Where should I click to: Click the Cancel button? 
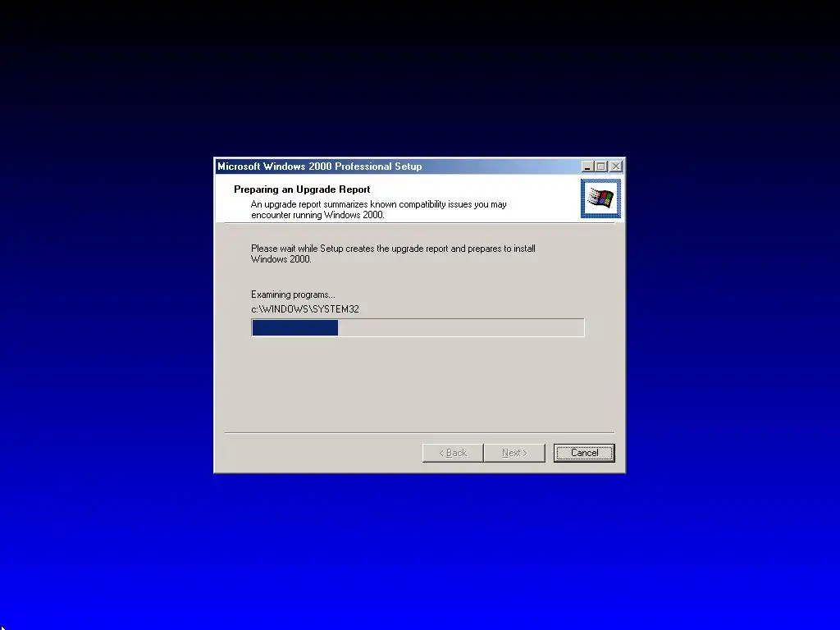point(584,453)
